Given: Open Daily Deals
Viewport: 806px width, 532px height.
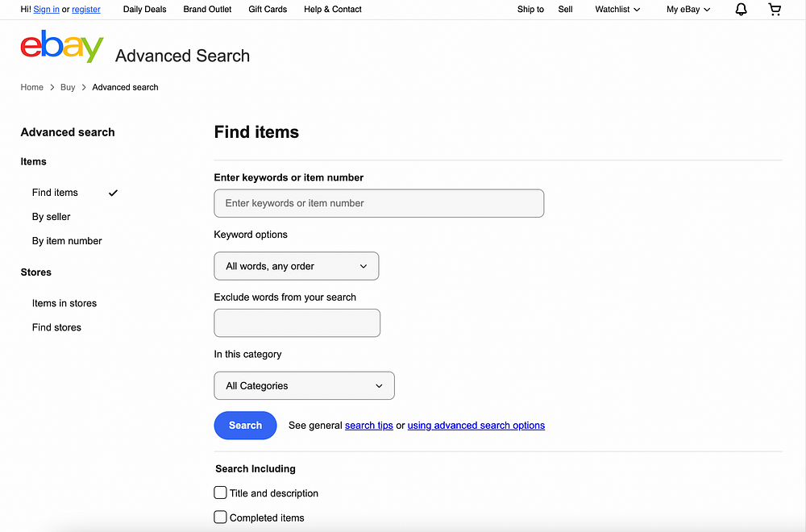Looking at the screenshot, I should [144, 9].
